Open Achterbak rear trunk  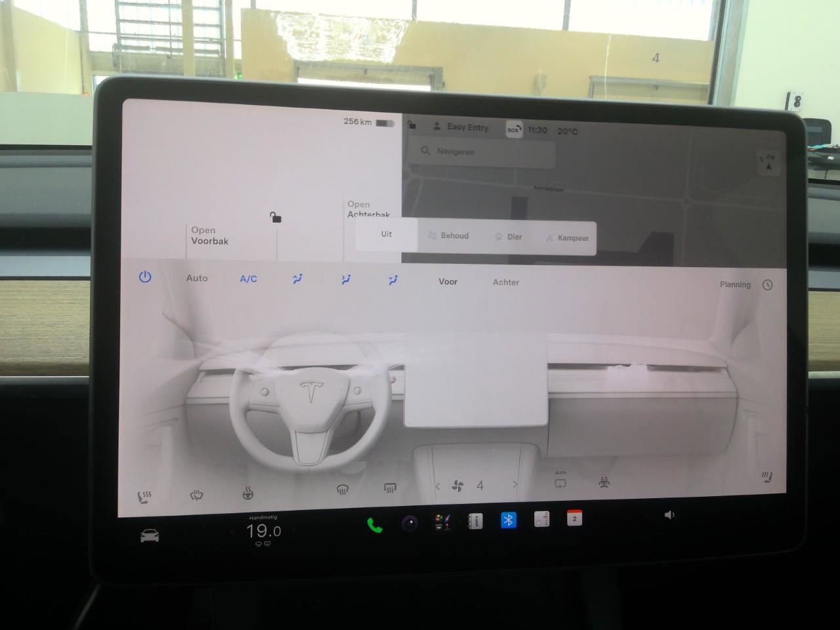[x=369, y=209]
